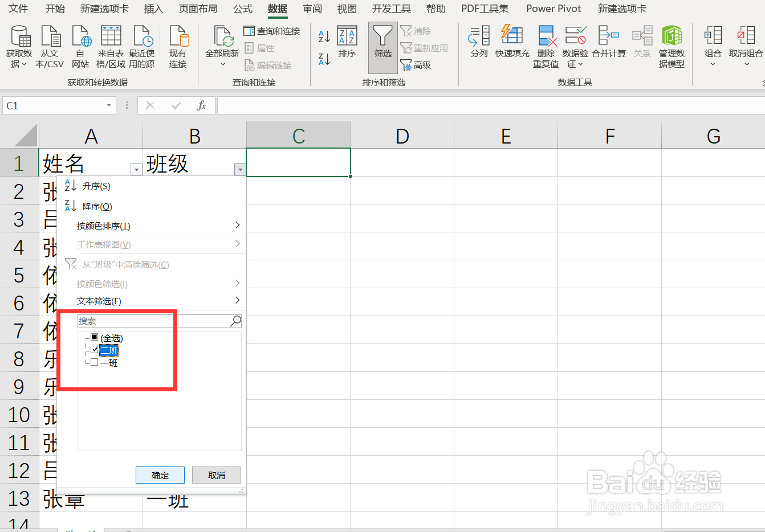Switch to the 页面布局 tab
The width and height of the screenshot is (765, 532).
point(198,9)
